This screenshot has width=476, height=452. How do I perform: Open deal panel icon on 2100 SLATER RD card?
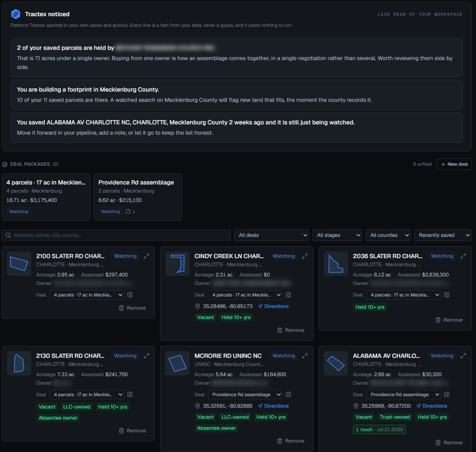[130, 295]
